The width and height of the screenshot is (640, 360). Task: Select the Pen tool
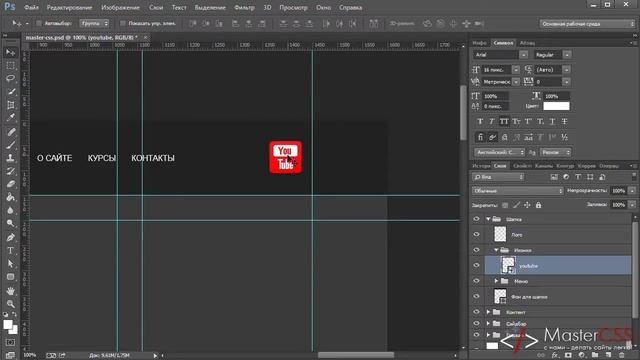(x=11, y=237)
